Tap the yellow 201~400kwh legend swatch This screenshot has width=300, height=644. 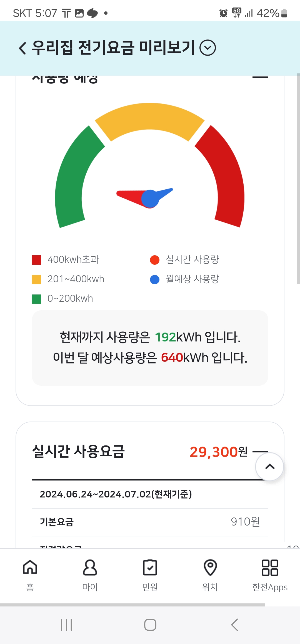(37, 279)
